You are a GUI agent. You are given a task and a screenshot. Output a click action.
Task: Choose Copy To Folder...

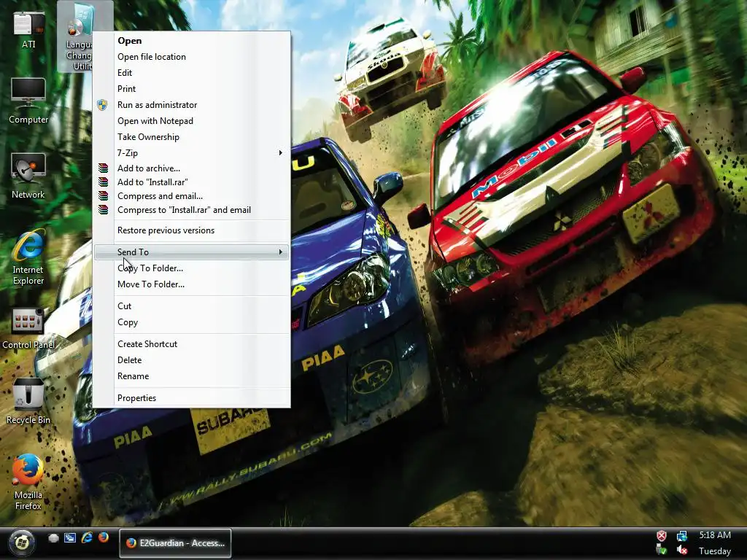[x=192, y=268]
